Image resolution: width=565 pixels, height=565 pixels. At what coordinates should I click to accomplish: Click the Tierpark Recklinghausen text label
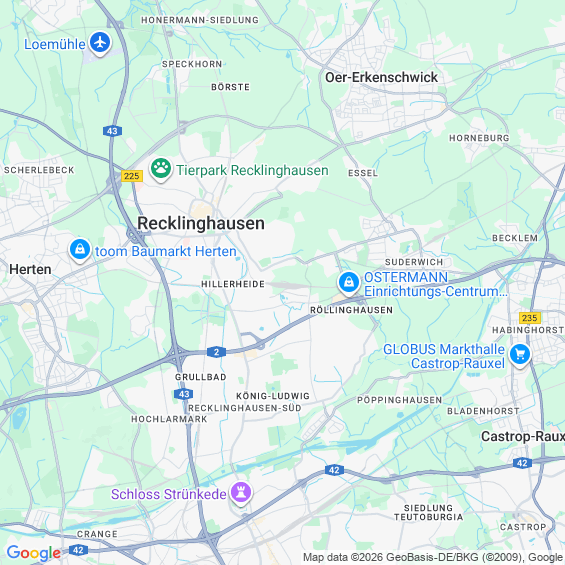point(252,170)
